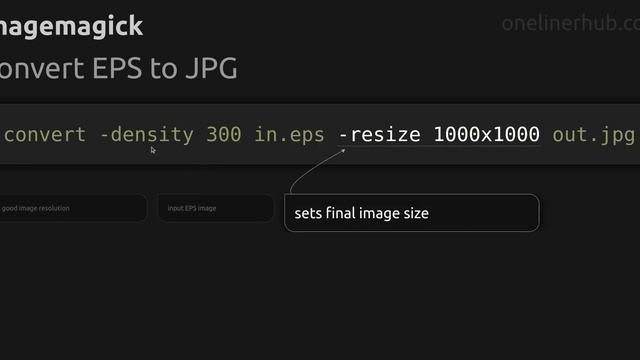Click the '300' density value
The width and height of the screenshot is (640, 360).
coord(224,135)
